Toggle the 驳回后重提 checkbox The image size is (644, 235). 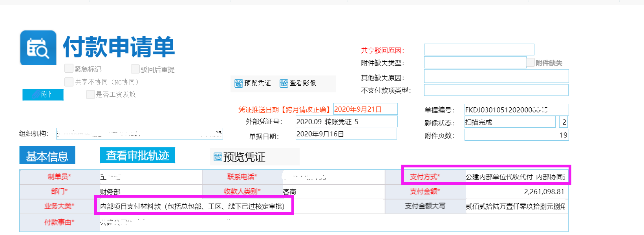coord(135,69)
